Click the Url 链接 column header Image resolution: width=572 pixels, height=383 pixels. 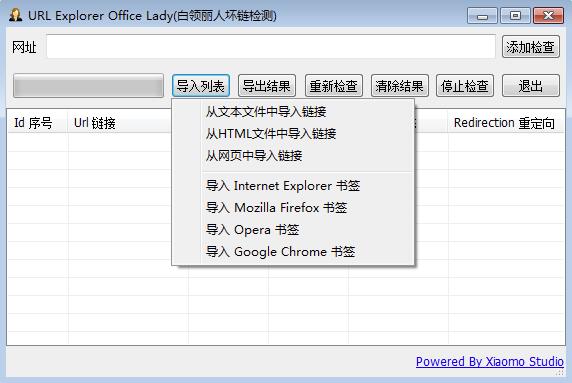point(119,123)
